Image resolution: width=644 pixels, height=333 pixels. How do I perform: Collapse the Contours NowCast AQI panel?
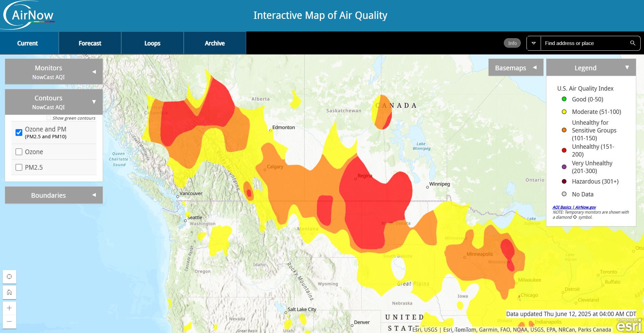pos(54,102)
